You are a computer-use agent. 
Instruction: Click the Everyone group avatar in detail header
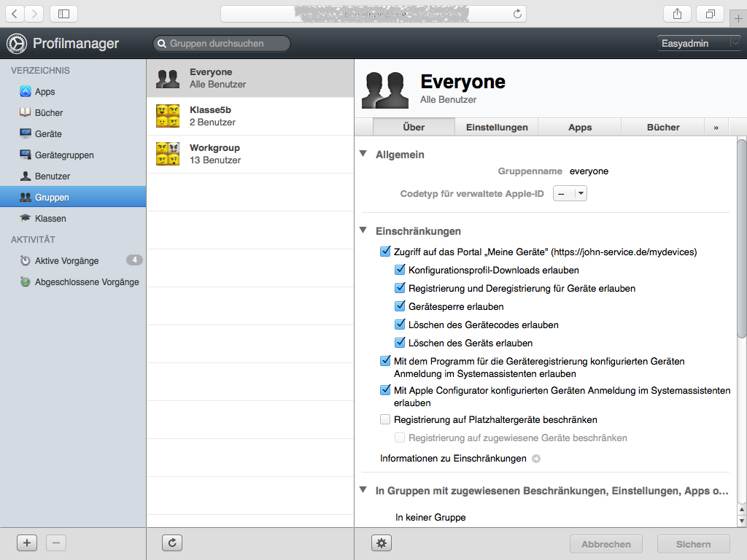[x=385, y=90]
